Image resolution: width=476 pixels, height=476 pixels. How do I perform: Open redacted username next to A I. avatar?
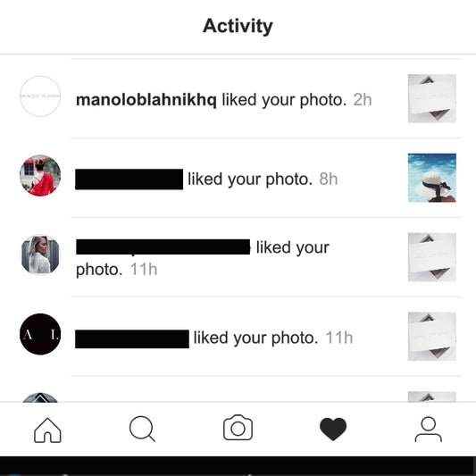coord(132,338)
